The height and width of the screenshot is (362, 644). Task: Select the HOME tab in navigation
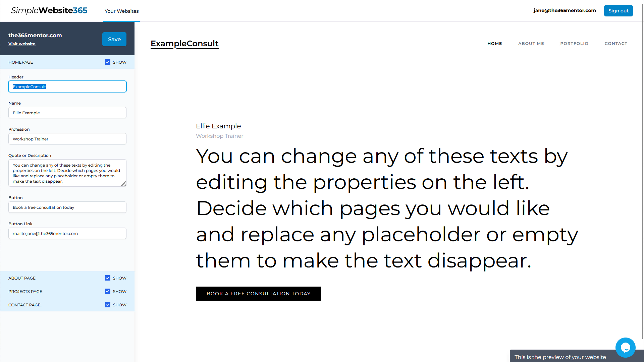tap(494, 43)
